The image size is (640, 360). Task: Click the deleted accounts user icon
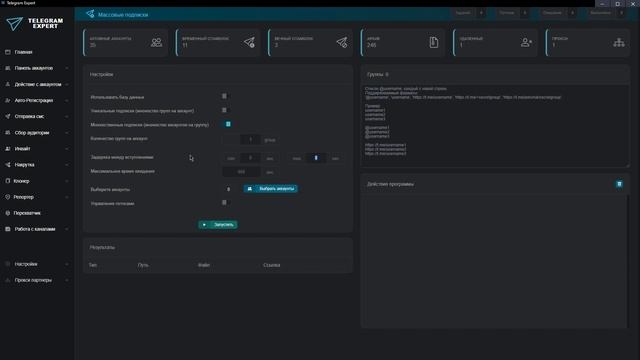(x=527, y=42)
